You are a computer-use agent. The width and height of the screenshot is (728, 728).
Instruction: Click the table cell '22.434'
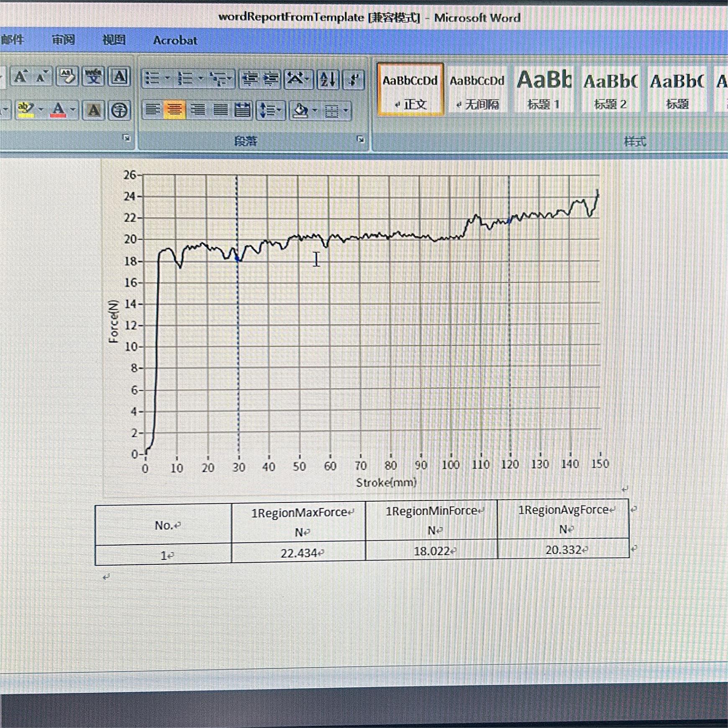[x=299, y=553]
